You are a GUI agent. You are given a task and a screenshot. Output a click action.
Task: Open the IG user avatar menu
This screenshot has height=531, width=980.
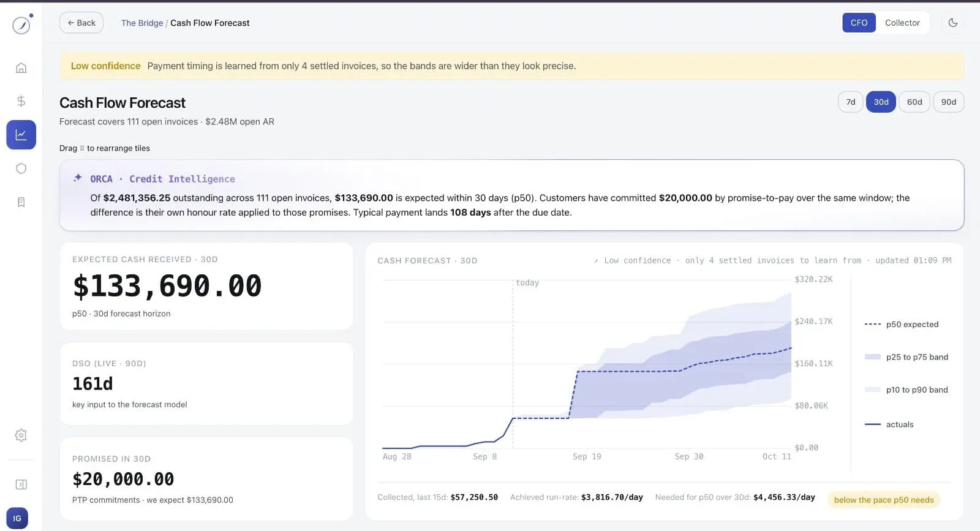point(17,518)
